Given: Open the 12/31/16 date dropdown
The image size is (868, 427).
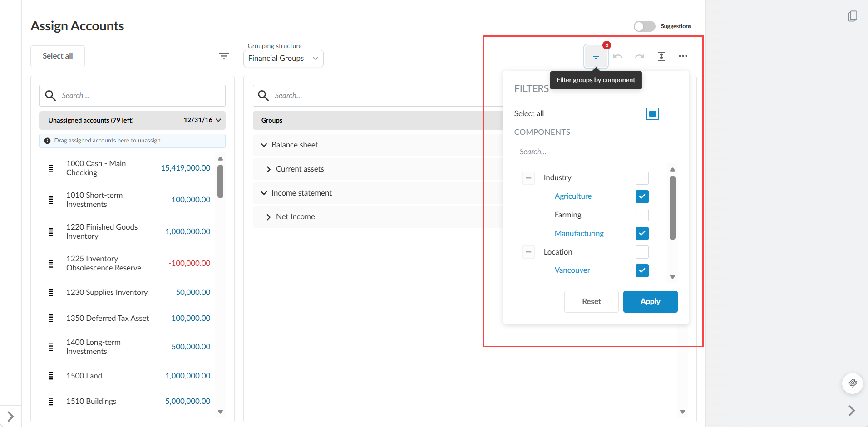Looking at the screenshot, I should (x=202, y=120).
